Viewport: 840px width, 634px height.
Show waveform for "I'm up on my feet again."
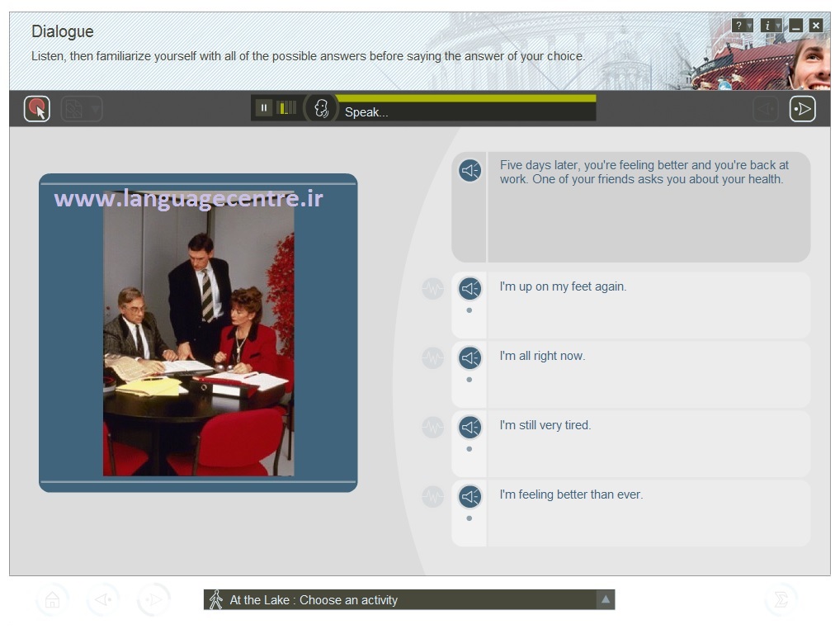[x=433, y=289]
